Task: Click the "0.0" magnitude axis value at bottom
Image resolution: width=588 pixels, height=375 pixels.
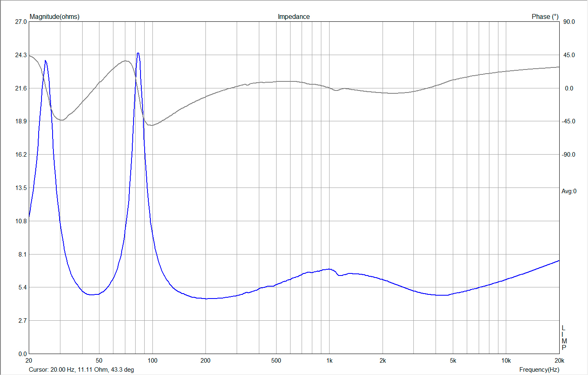Action: tap(23, 354)
